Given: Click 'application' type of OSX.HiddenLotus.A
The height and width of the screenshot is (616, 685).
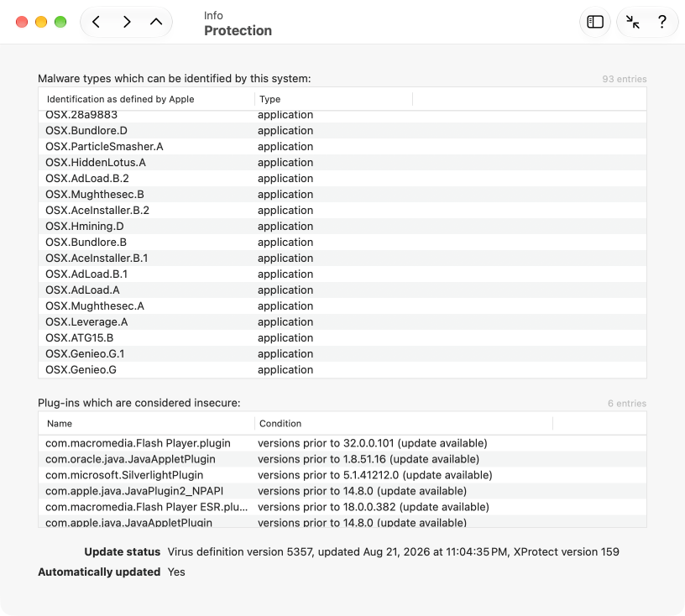Looking at the screenshot, I should (285, 163).
